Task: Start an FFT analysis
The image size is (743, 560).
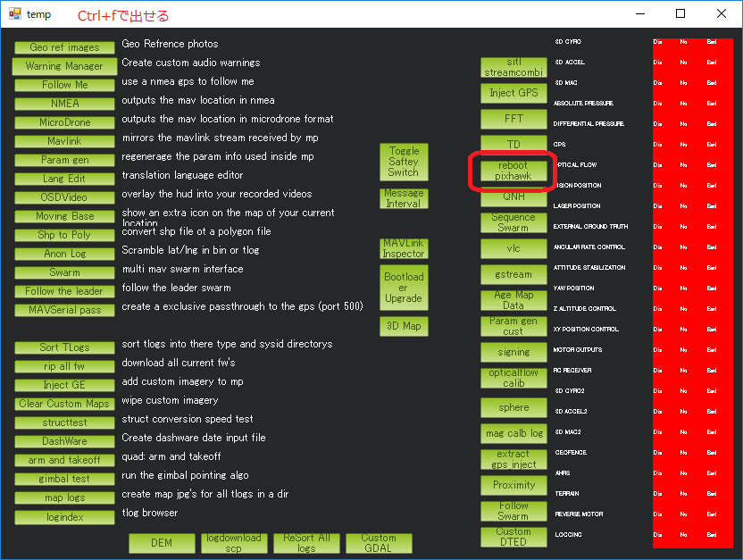Action: [x=513, y=118]
